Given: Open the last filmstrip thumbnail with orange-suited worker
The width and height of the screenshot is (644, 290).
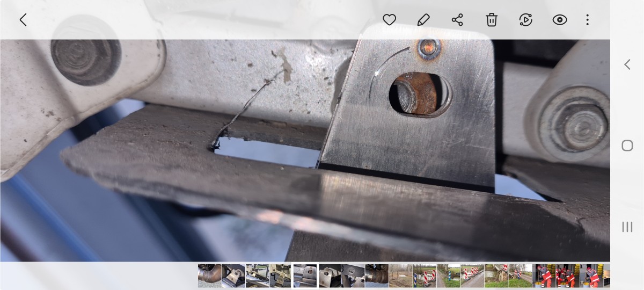Looking at the screenshot, I should coord(593,275).
